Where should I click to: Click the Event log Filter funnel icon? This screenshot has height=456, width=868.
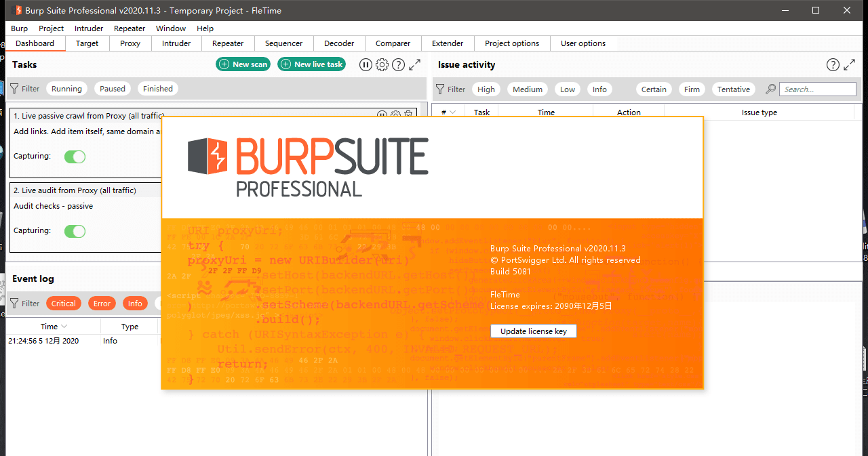click(x=15, y=304)
